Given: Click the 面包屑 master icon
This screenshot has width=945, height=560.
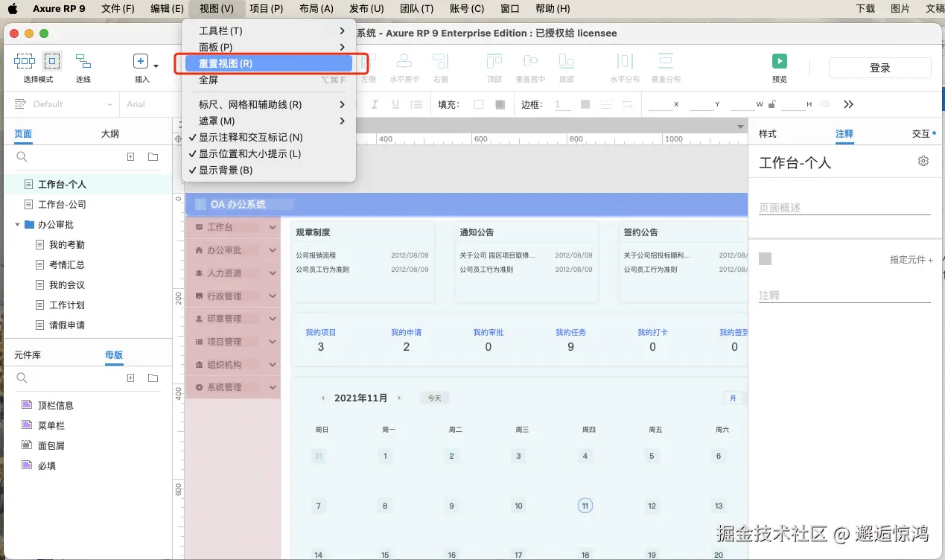Looking at the screenshot, I should coord(27,445).
